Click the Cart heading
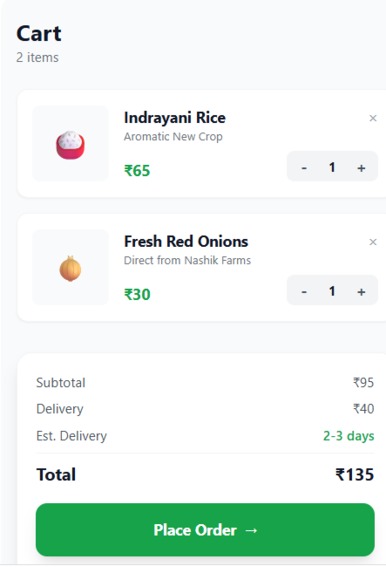Screen dimensions: 386x573 [39, 34]
